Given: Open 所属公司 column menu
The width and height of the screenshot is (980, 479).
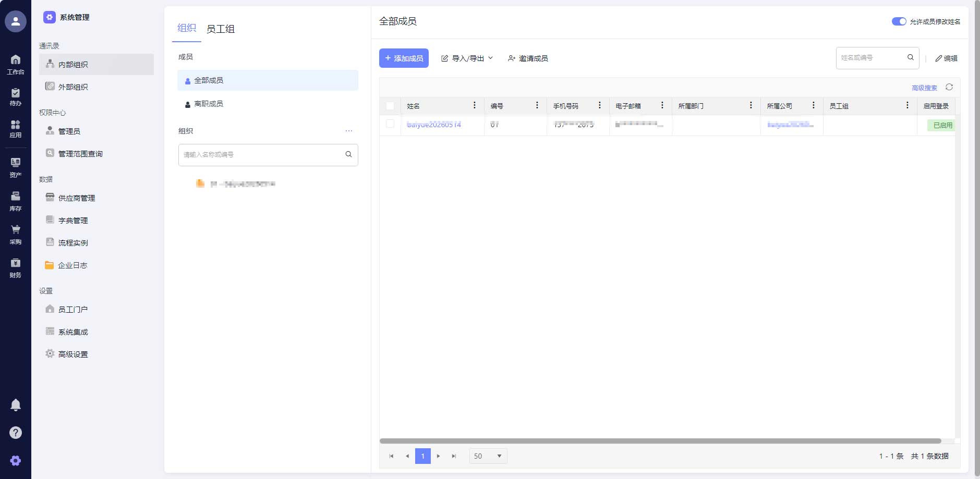Looking at the screenshot, I should point(813,105).
